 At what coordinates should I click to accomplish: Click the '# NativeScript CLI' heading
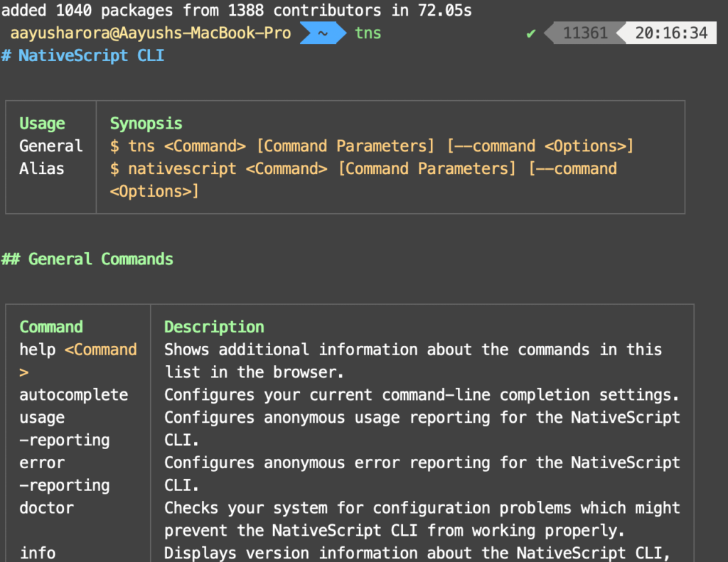tap(82, 55)
